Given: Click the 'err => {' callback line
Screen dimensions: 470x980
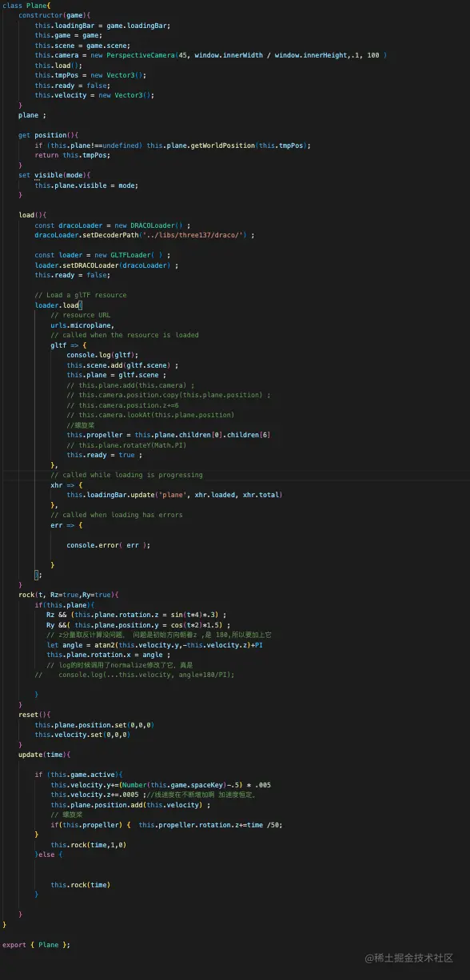Looking at the screenshot, I should click(x=66, y=525).
